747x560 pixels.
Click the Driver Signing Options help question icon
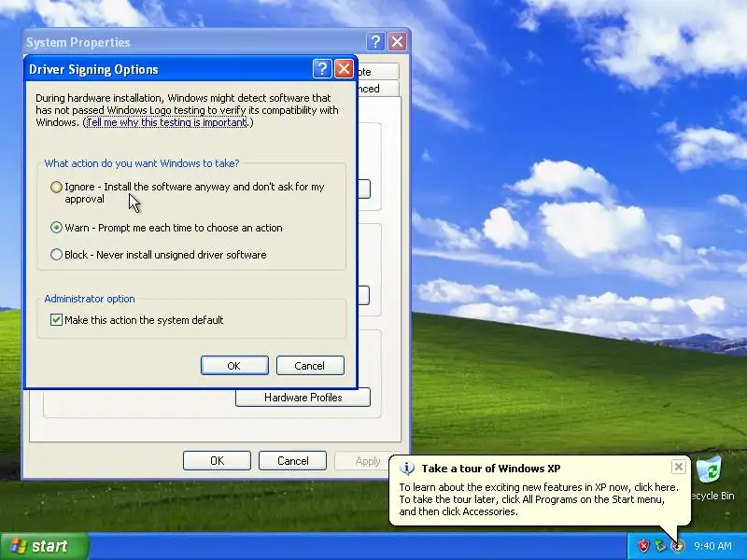tap(322, 69)
